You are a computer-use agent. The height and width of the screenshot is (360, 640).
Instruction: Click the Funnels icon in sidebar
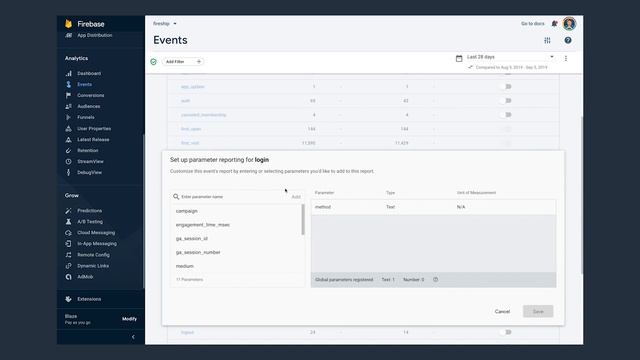coord(69,118)
